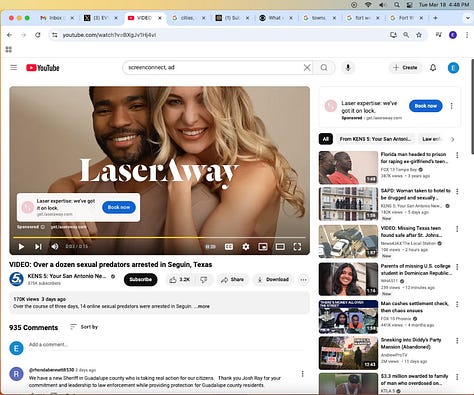Open Chrome profile avatar
This screenshot has height=395, width=474.
click(453, 35)
